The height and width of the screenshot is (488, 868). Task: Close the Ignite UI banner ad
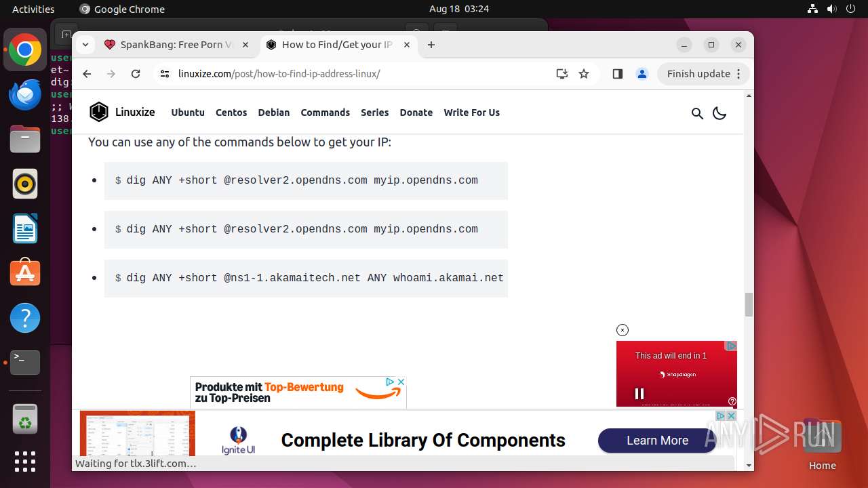click(x=731, y=415)
